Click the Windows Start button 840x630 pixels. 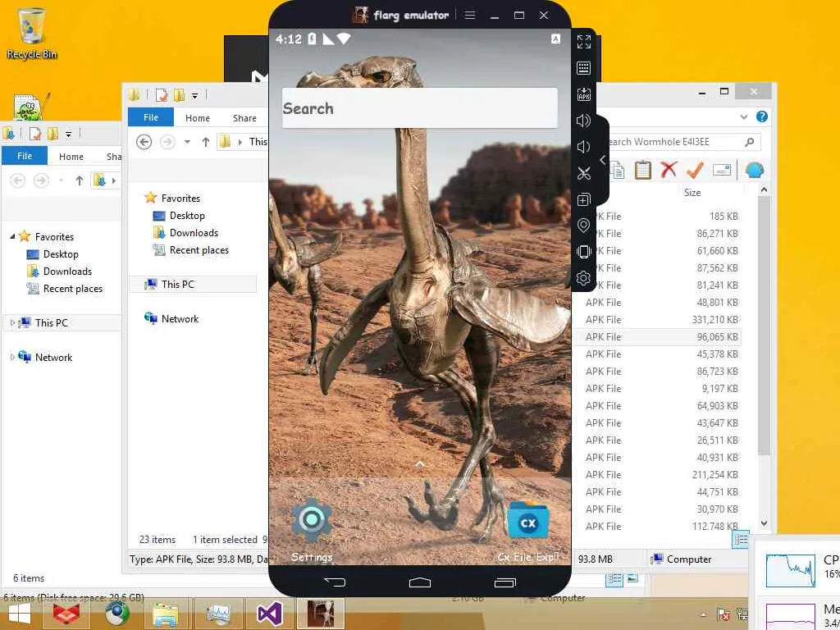coord(20,614)
